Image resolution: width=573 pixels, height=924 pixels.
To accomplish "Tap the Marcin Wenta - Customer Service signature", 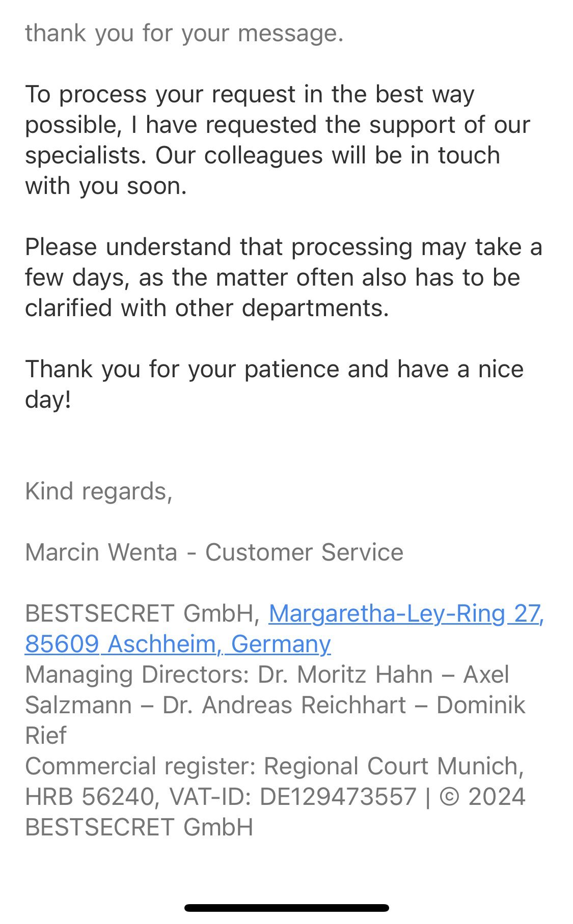I will tap(214, 552).
